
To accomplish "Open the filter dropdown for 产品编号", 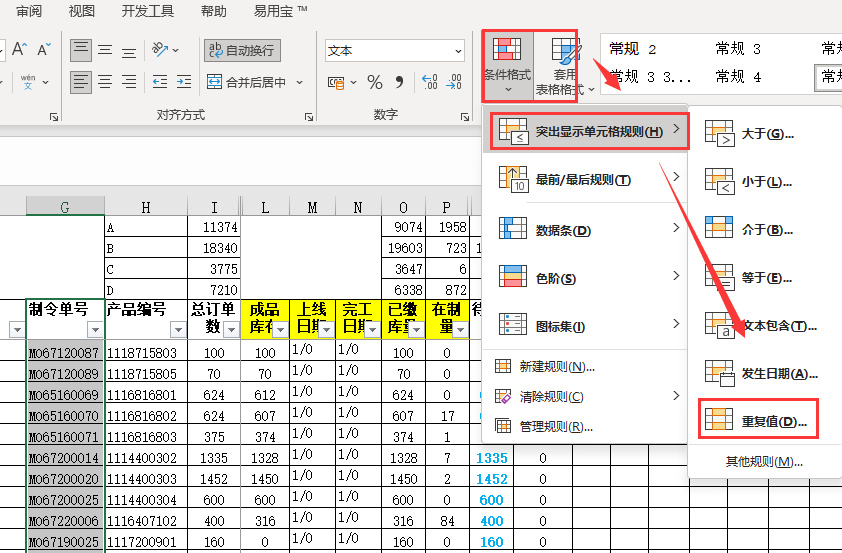I will point(178,329).
